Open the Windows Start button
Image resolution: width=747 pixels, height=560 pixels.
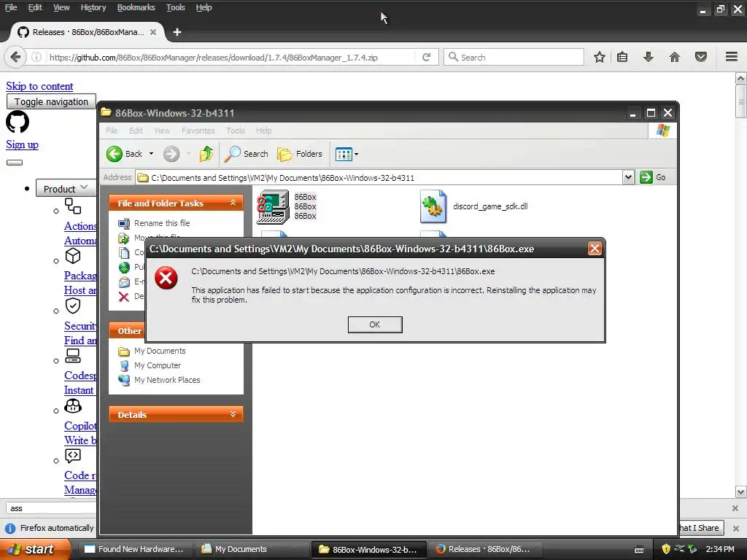point(34,549)
